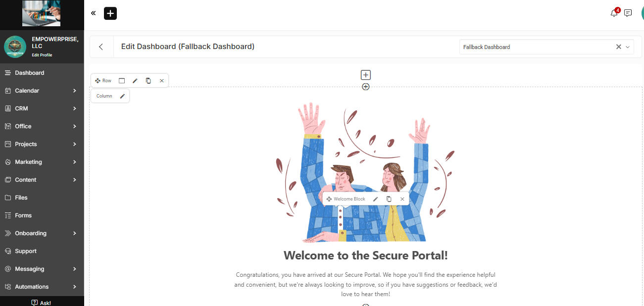Screen dimensions: 644x306
Task: Clear the dashboard selection with the X
Action: tap(618, 47)
